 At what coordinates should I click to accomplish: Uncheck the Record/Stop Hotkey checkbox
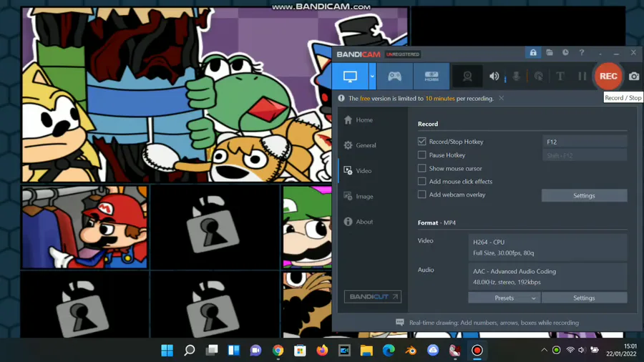click(x=421, y=141)
